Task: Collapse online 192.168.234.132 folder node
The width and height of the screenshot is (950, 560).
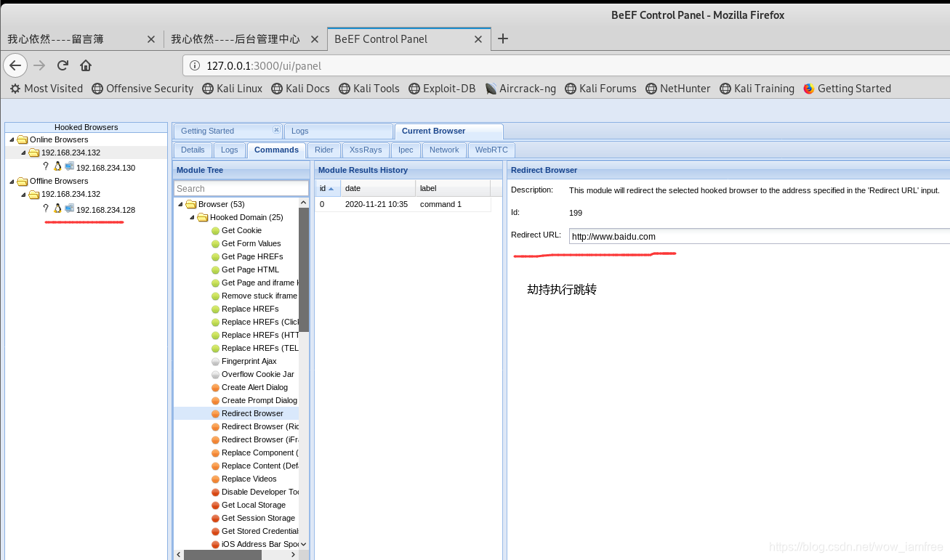Action: pyautogui.click(x=23, y=153)
